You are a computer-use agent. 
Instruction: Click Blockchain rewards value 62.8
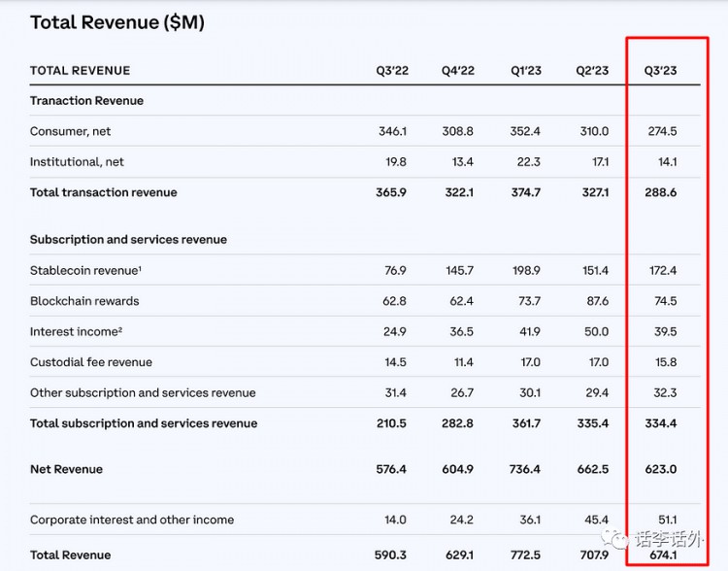(x=394, y=301)
